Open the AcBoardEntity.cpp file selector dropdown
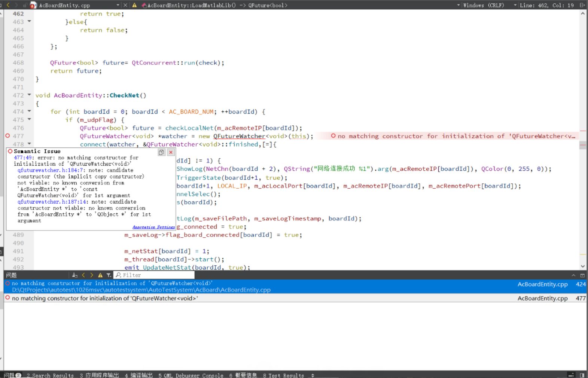This screenshot has width=588, height=378. (118, 5)
